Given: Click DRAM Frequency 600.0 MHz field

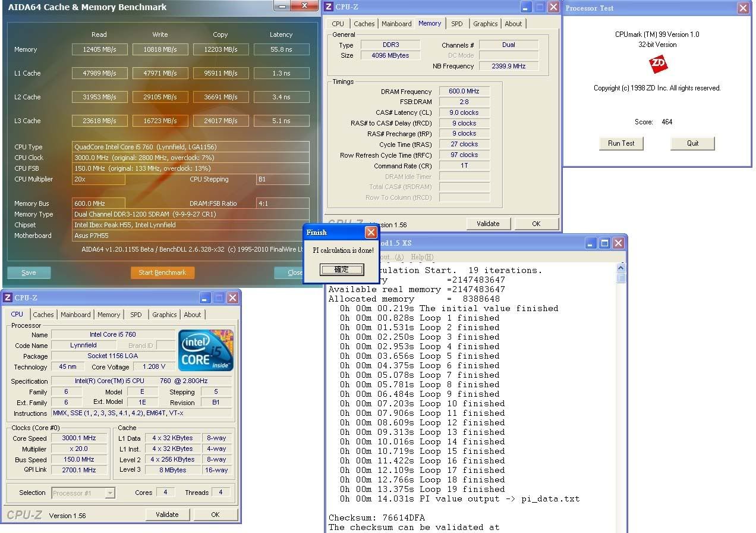Looking at the screenshot, I should (464, 92).
